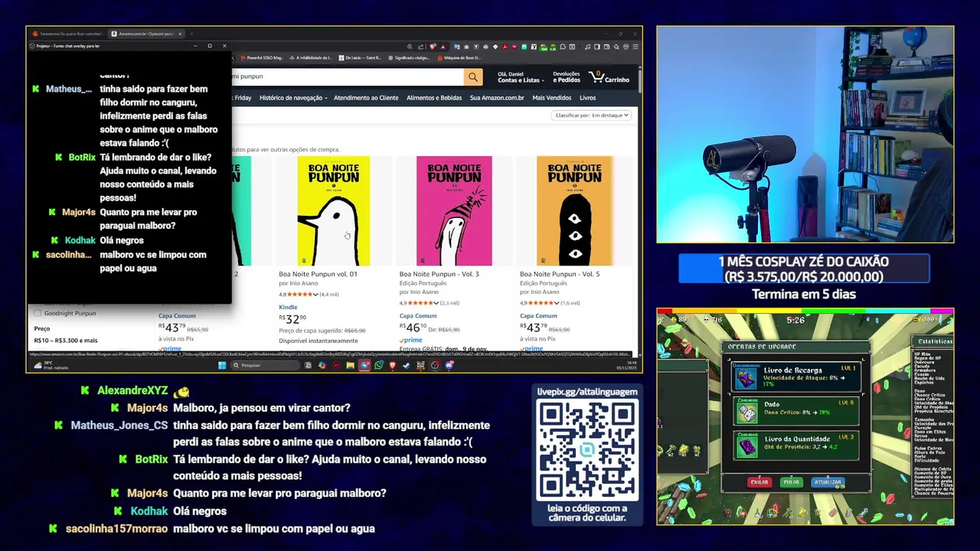Click the skull kill counter in game HUD
This screenshot has width=980, height=551.
tap(713, 320)
